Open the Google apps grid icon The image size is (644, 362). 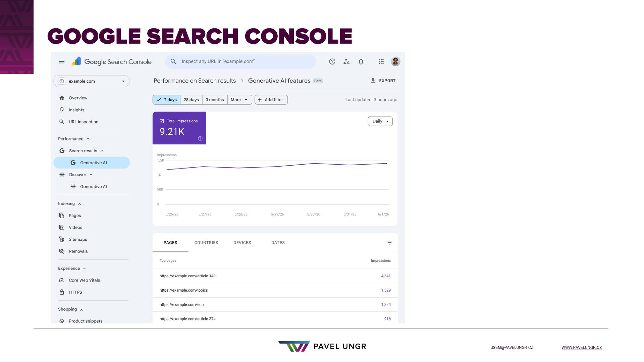click(381, 62)
